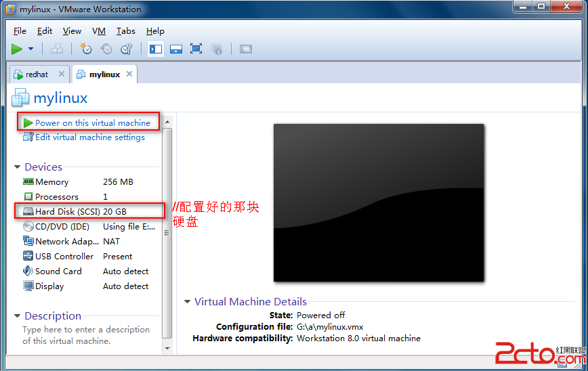This screenshot has height=371, width=588.
Task: Click the left panel scroll down arrow
Action: point(167,349)
